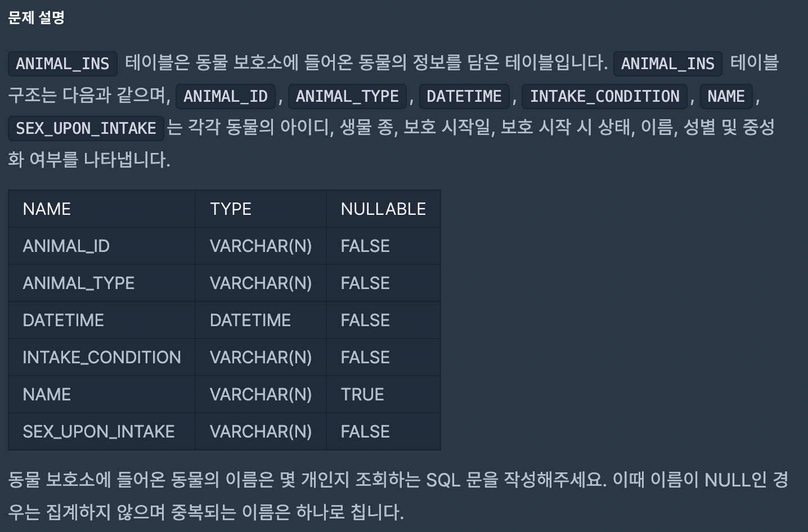This screenshot has width=808, height=532.
Task: Click the NAME column header cell
Action: 102,209
